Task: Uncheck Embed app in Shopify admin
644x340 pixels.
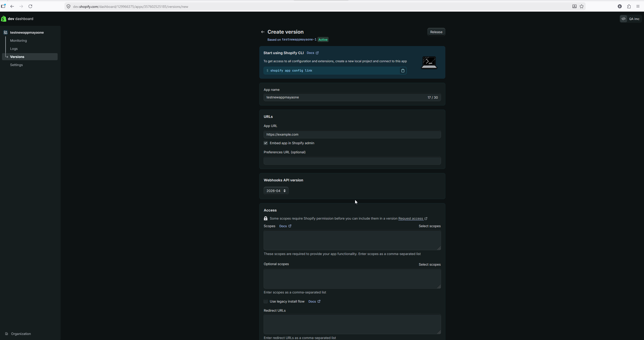Action: (266, 143)
